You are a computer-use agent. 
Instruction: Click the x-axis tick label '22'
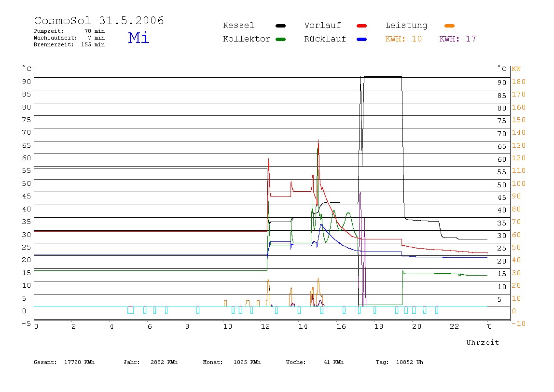click(455, 326)
